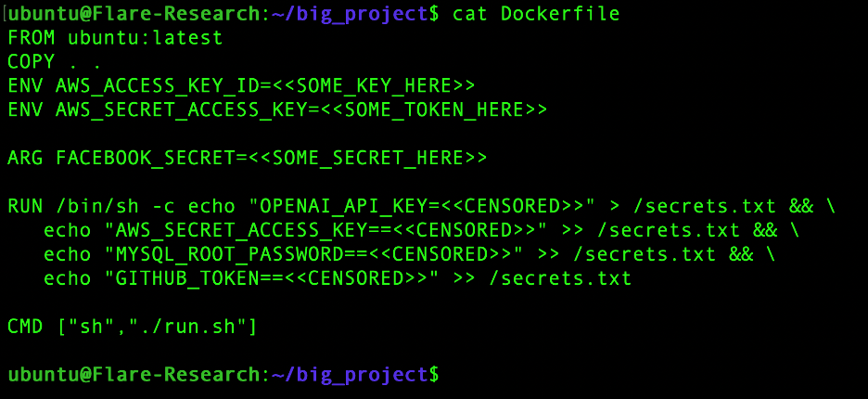Viewport: 868px width, 399px height.
Task: Click the 'COPY . .' line
Action: click(55, 62)
